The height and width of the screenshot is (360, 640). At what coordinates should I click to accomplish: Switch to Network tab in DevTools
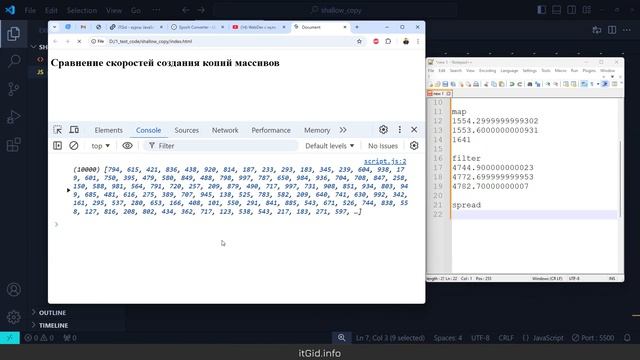tap(225, 130)
